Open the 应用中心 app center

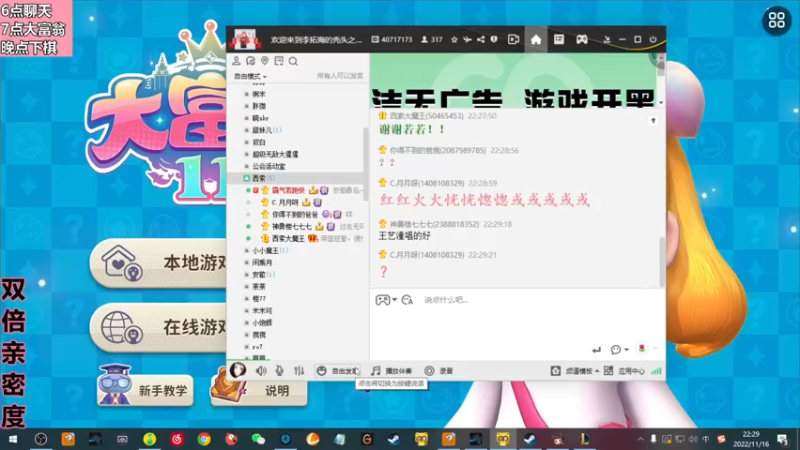pos(624,371)
